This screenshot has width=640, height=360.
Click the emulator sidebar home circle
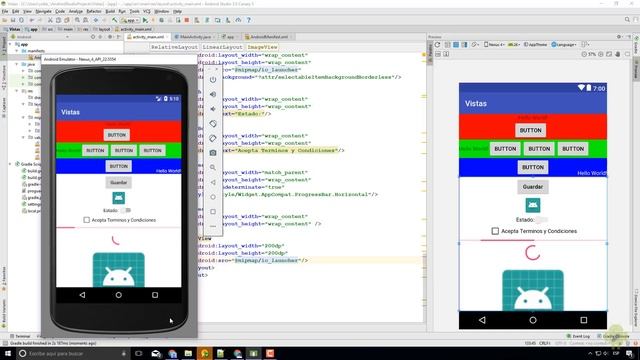[x=213, y=197]
